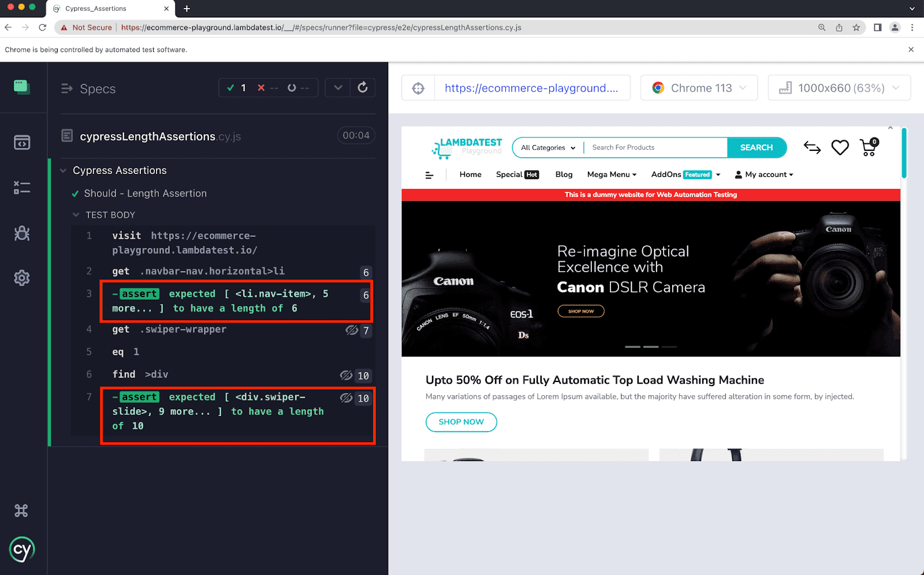Toggle the hidden-element eye icon on swiper-wrapper get
Screen dimensions: 924x575
352,330
